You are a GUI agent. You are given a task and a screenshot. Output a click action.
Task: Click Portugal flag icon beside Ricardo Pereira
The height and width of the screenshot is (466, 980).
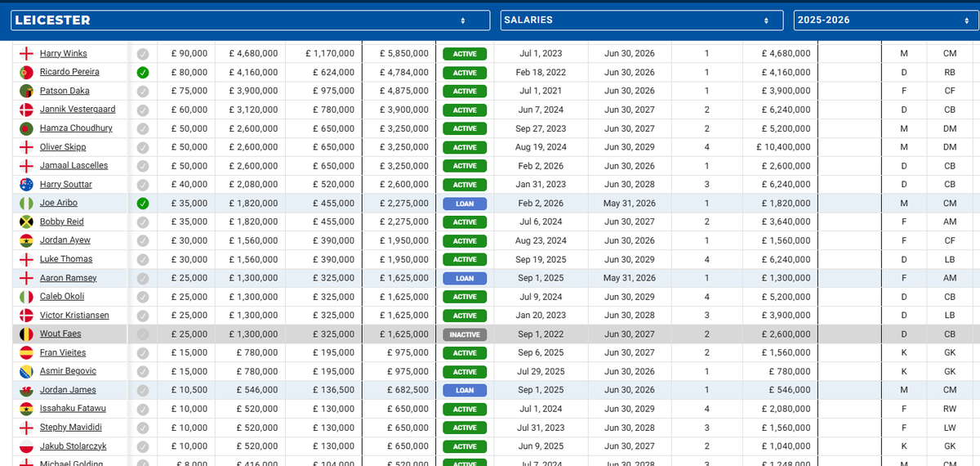coord(26,72)
